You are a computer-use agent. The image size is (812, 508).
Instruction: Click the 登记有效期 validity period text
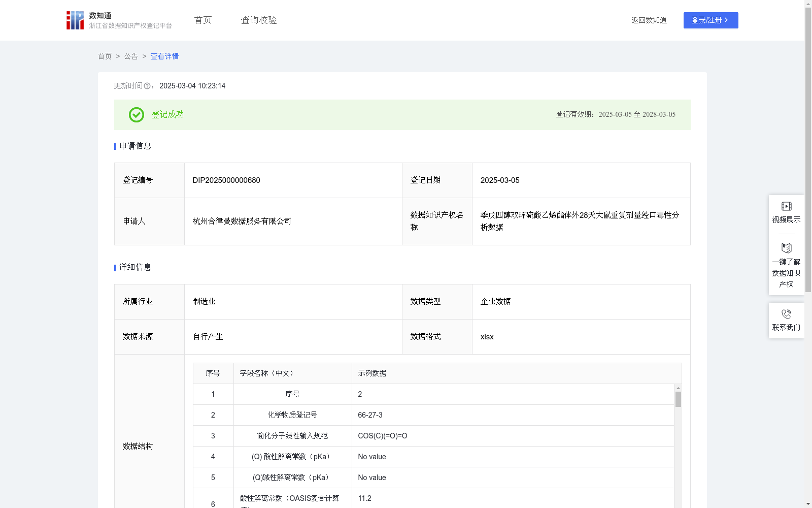point(616,115)
